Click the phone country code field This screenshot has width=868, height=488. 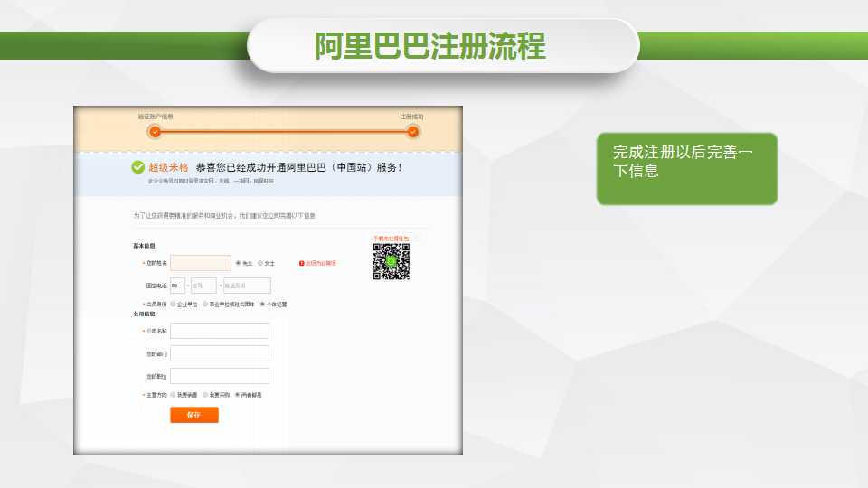(x=177, y=286)
